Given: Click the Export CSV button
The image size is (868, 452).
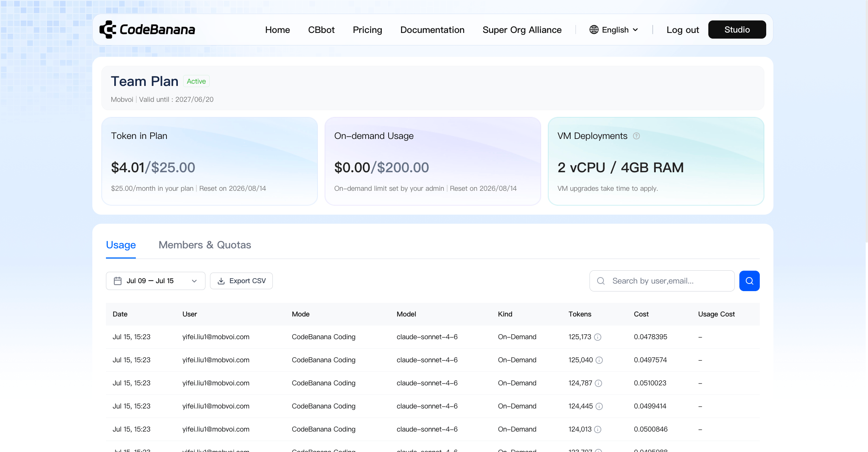Looking at the screenshot, I should tap(241, 281).
